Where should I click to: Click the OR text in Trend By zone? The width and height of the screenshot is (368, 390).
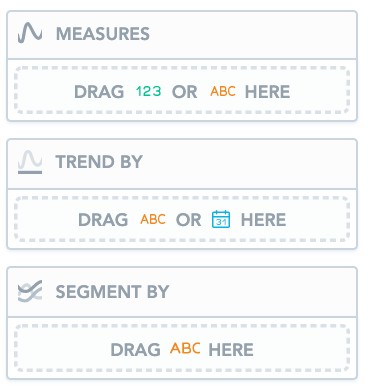[x=188, y=220]
